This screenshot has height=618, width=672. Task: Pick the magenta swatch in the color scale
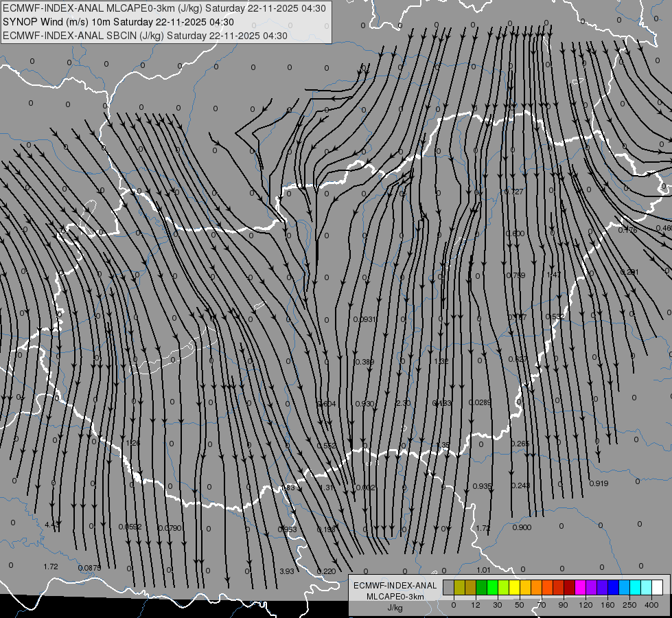coord(580,587)
